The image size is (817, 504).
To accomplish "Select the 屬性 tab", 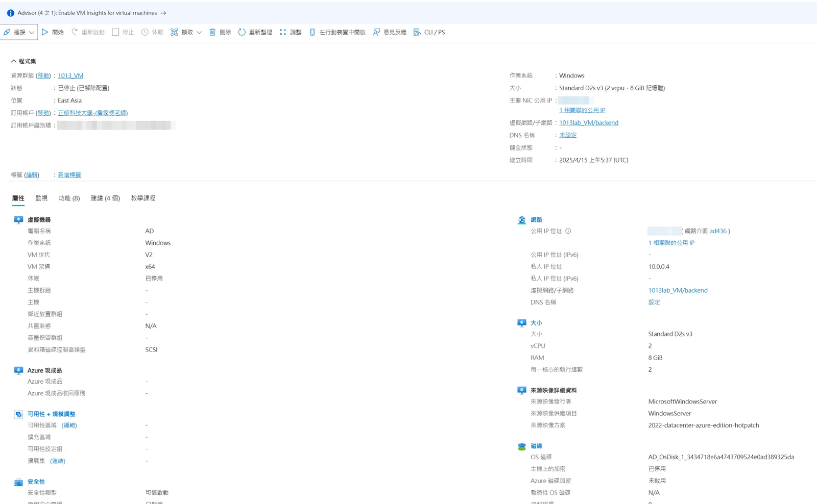I will [x=18, y=198].
